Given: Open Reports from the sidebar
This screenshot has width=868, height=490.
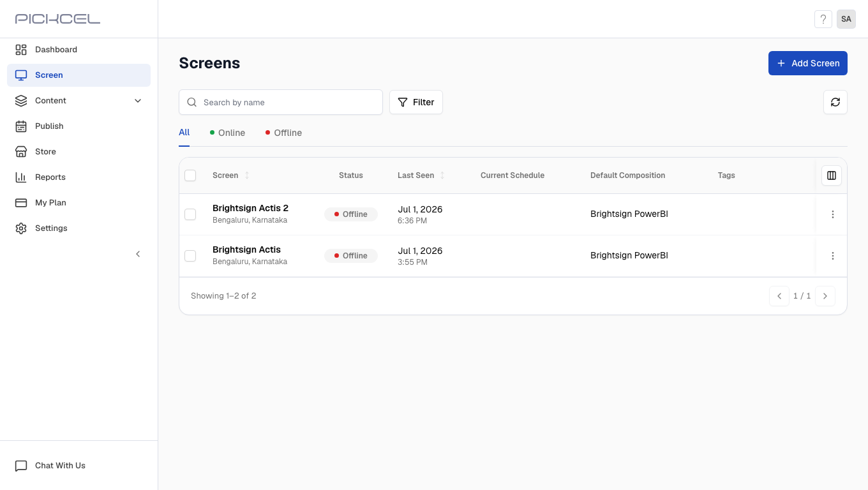Looking at the screenshot, I should pos(79,177).
